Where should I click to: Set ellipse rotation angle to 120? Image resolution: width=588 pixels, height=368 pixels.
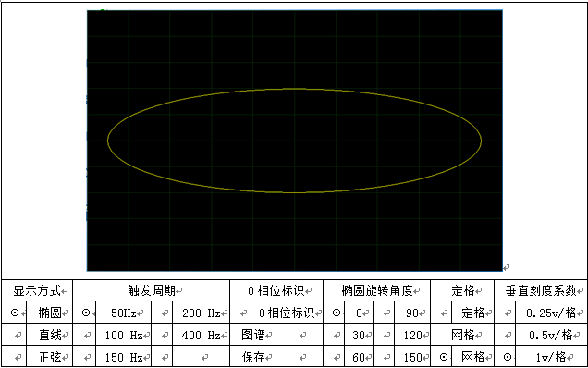(412, 335)
